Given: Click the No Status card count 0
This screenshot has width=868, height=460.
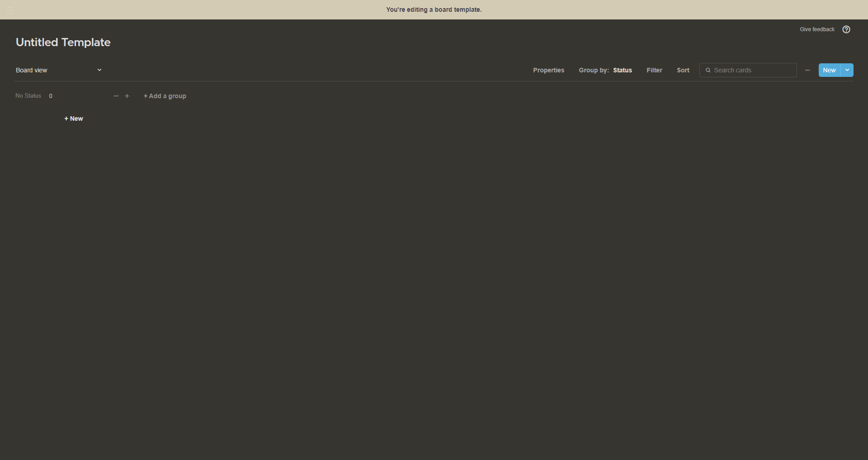Looking at the screenshot, I should [51, 96].
